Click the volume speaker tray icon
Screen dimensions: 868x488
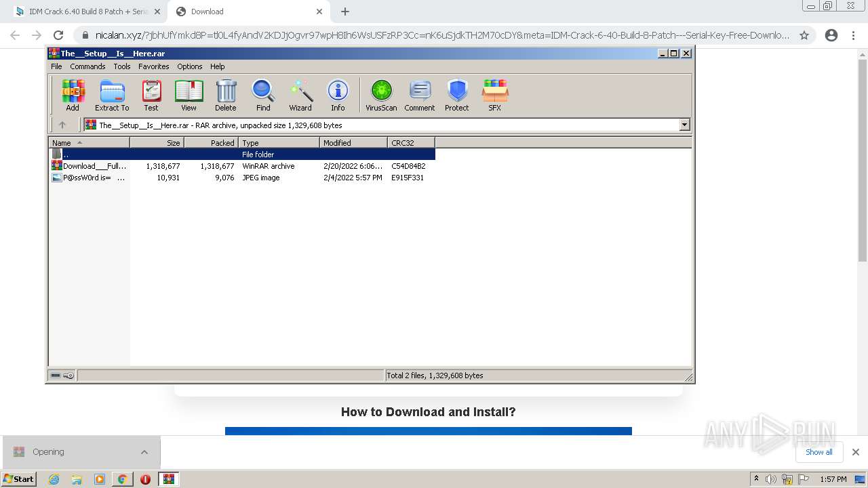click(771, 479)
